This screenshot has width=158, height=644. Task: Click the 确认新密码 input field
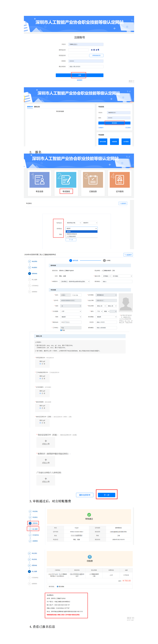[86, 67]
